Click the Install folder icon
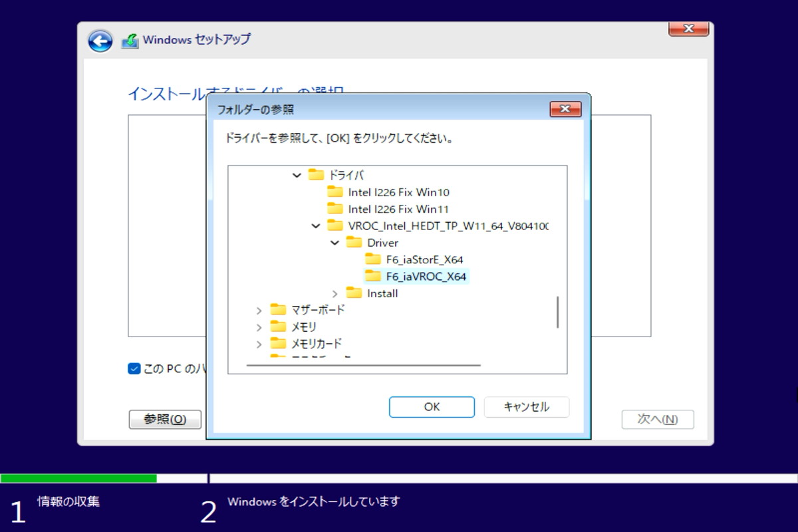 coord(354,293)
